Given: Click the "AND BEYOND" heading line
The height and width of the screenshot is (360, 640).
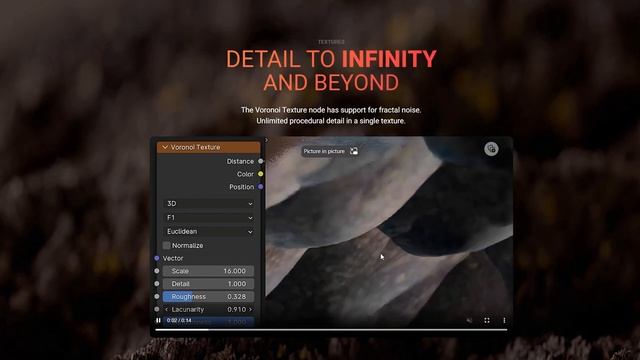Looking at the screenshot, I should click(x=331, y=82).
